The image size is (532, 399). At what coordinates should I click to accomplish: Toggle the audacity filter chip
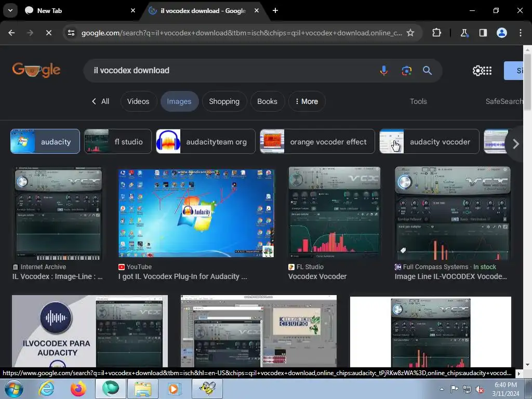(45, 141)
